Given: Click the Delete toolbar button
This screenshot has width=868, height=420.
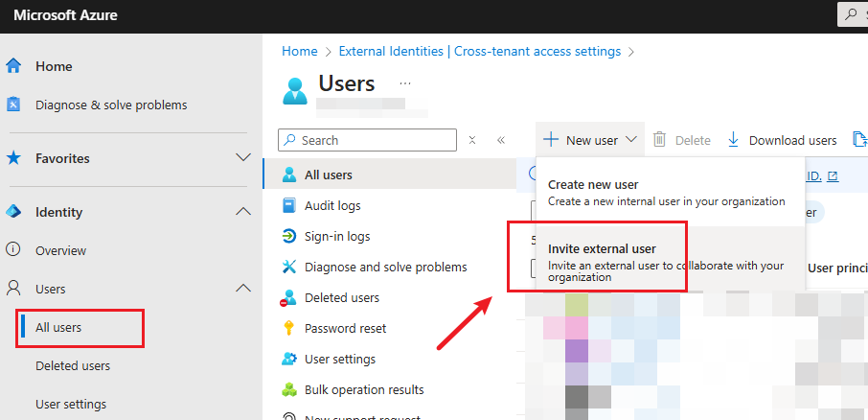Looking at the screenshot, I should tap(681, 140).
